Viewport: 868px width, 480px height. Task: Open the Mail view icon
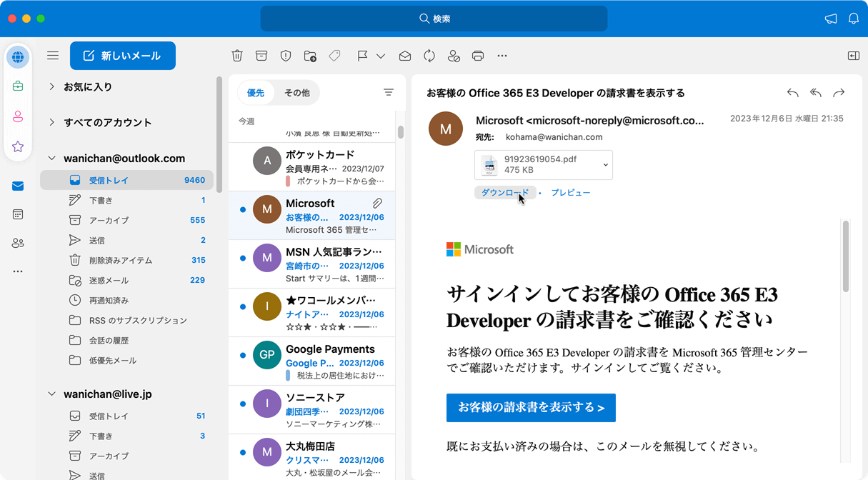pyautogui.click(x=18, y=186)
